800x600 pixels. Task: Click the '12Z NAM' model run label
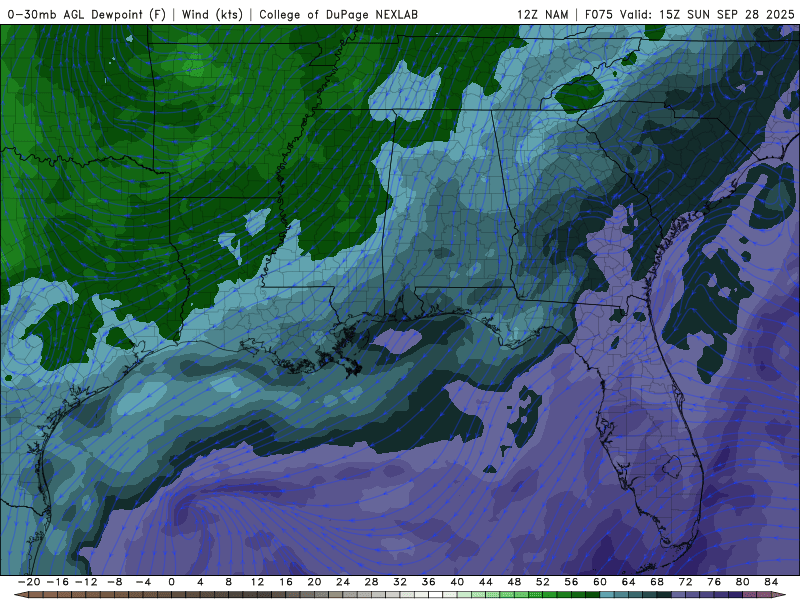click(x=543, y=15)
